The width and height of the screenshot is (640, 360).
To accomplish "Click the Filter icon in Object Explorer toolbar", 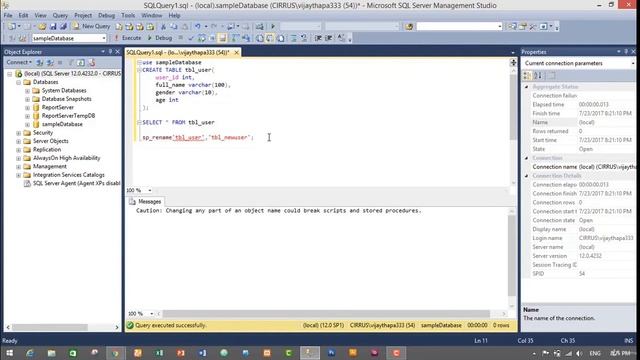I will [x=71, y=62].
